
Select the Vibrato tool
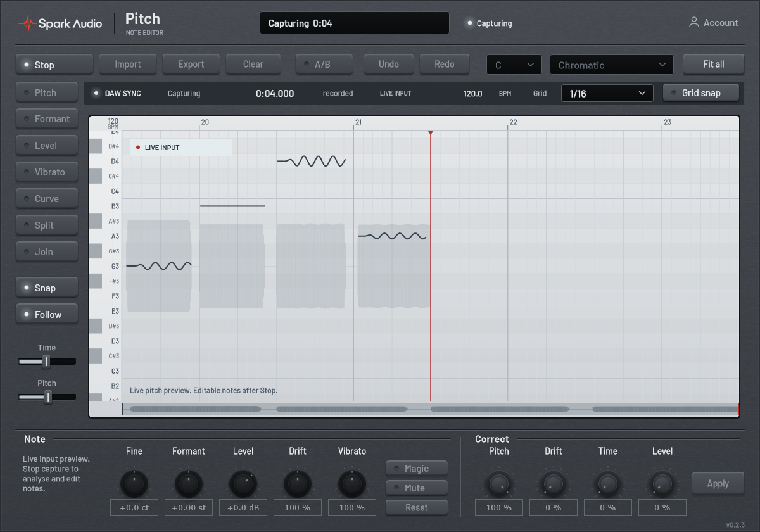click(x=47, y=172)
